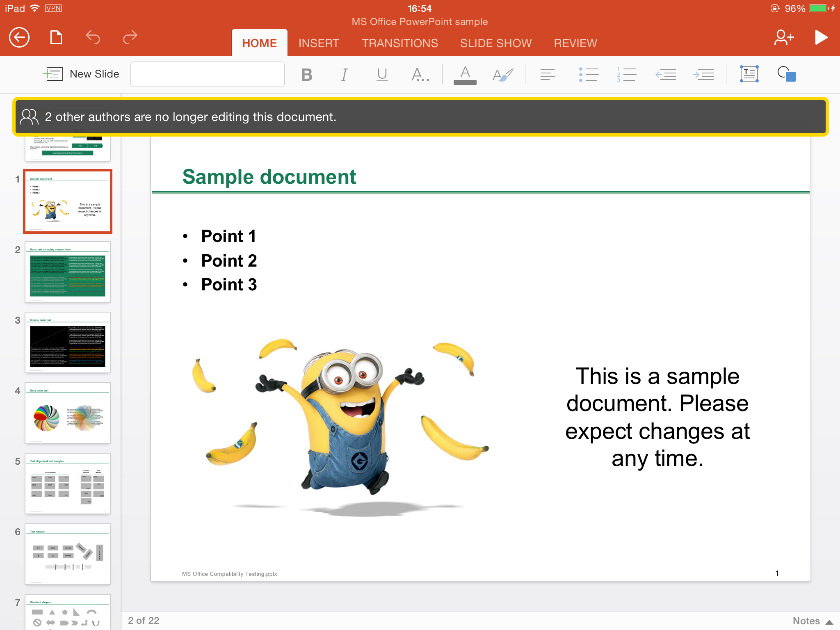This screenshot has height=630, width=840.
Task: Select slide 4 Base color test thumbnail
Action: point(68,413)
